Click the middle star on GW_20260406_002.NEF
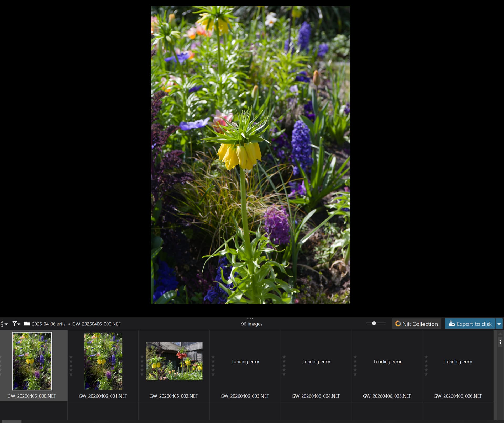 point(142,366)
